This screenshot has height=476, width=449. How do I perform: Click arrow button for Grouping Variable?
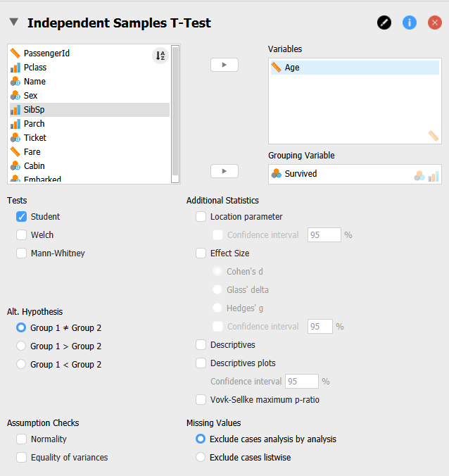click(x=224, y=171)
